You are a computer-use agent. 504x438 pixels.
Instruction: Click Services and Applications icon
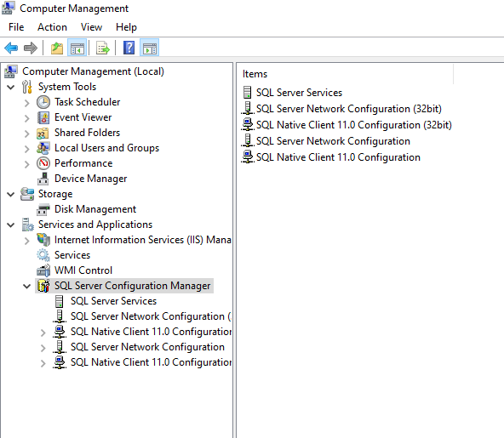27,225
